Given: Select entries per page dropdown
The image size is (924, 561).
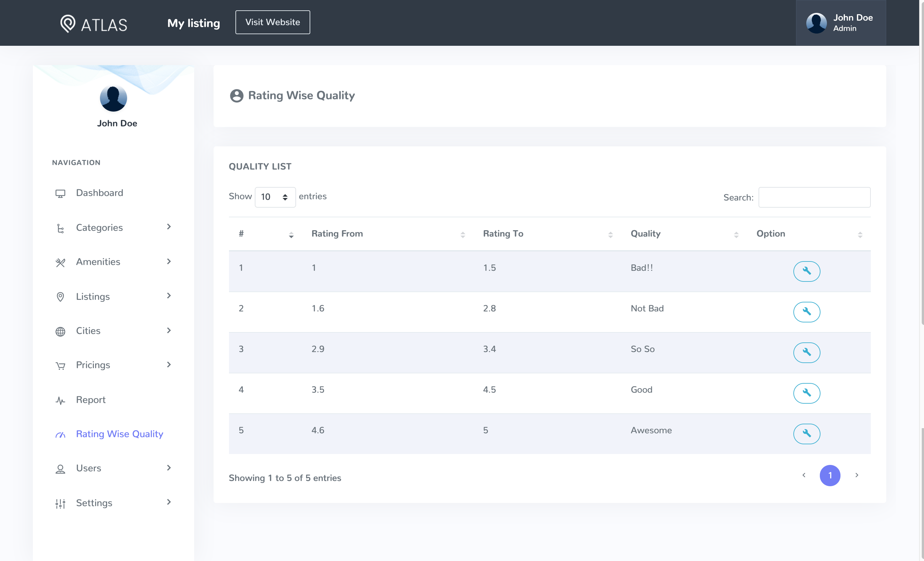Looking at the screenshot, I should pos(274,197).
